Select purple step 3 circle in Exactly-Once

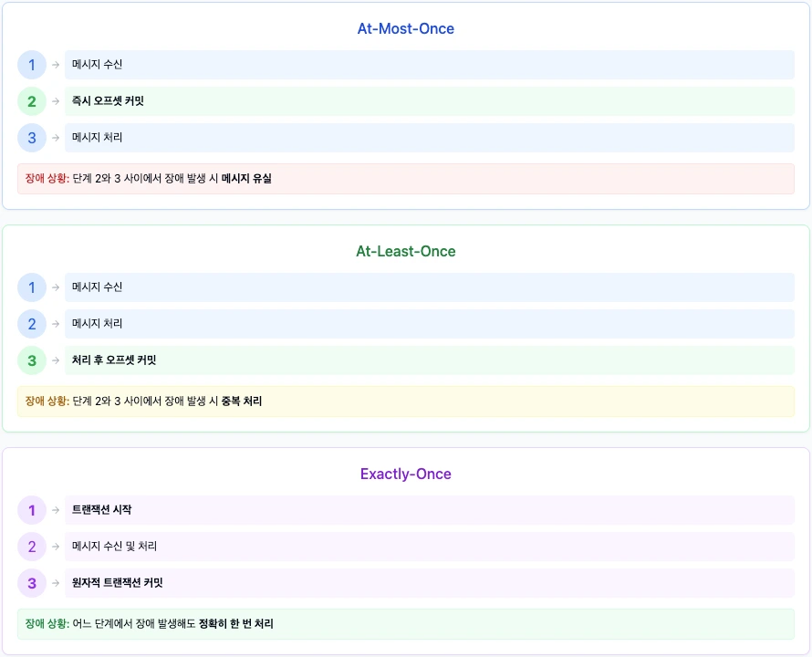pyautogui.click(x=32, y=583)
